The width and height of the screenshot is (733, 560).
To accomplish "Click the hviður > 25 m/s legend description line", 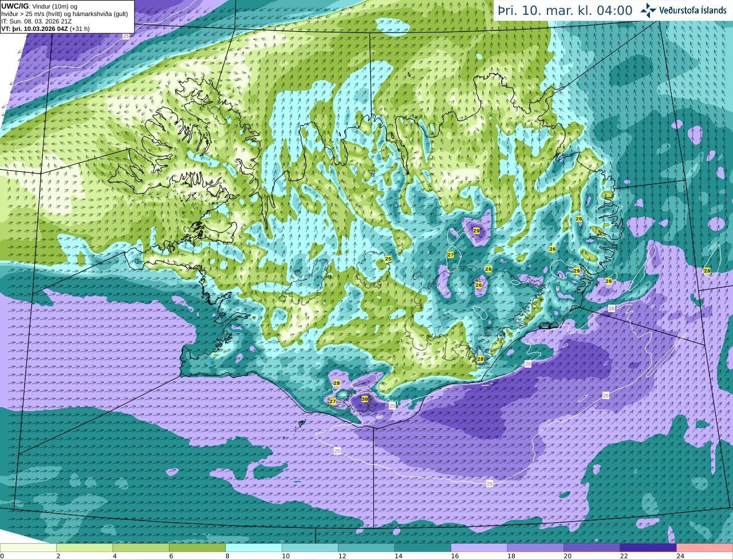I will (x=65, y=14).
